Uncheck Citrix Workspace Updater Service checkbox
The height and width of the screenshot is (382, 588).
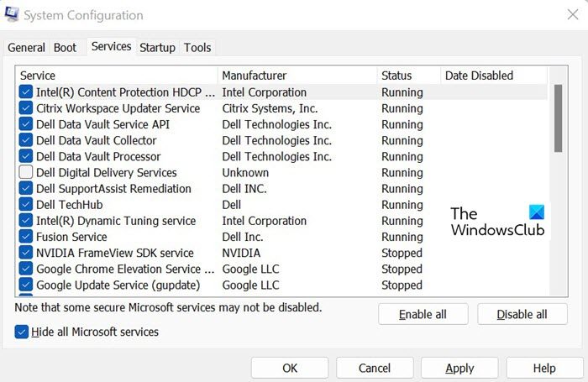tap(25, 108)
